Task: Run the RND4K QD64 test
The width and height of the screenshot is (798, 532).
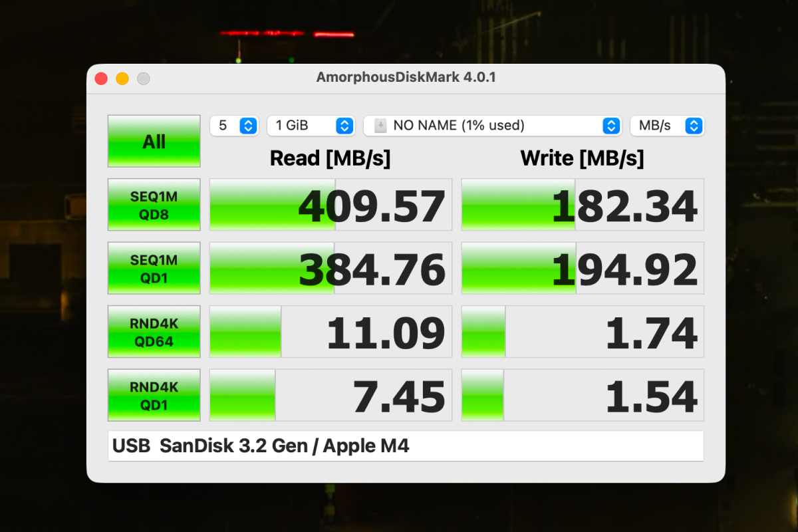Action: point(154,332)
